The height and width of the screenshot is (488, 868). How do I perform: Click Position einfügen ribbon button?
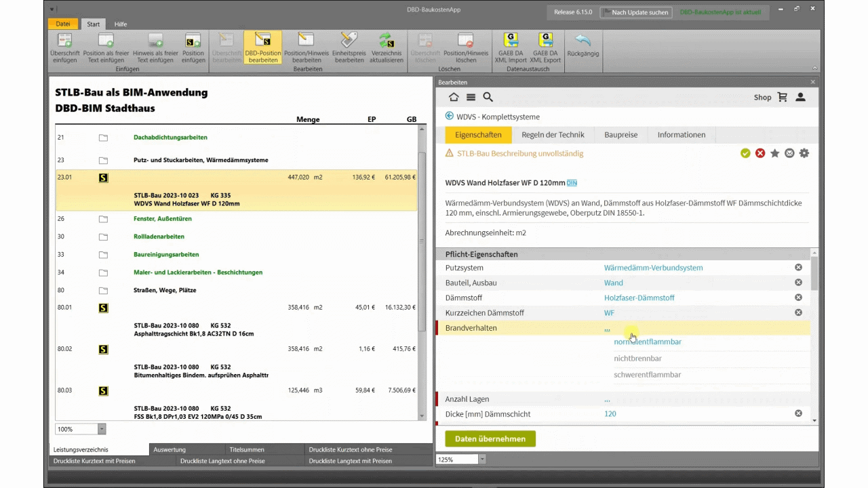tap(193, 47)
